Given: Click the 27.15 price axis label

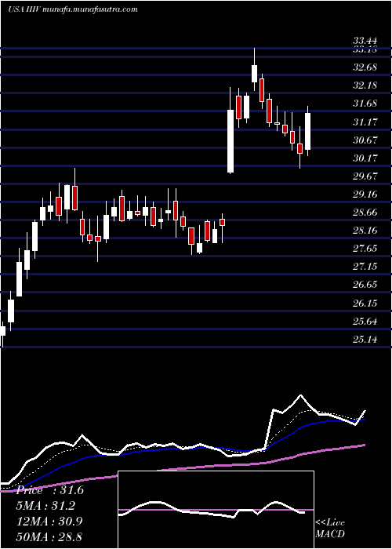Looking at the screenshot, I should 365,267.
